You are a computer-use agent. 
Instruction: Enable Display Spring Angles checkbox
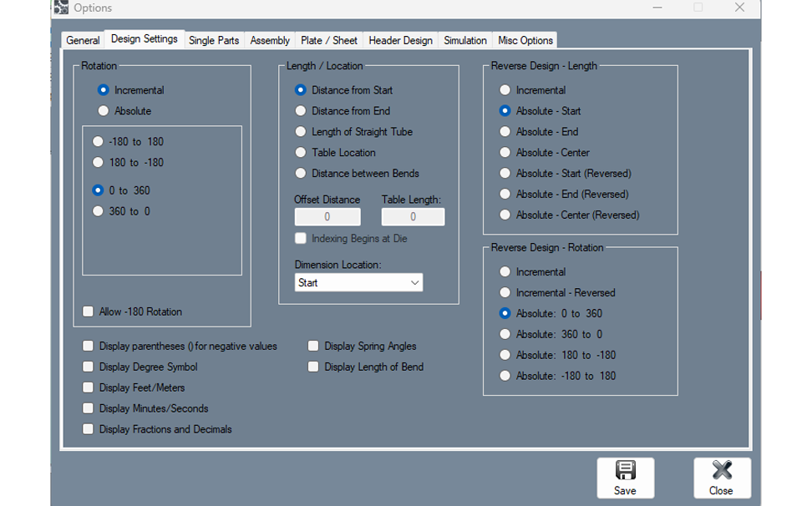click(362, 347)
